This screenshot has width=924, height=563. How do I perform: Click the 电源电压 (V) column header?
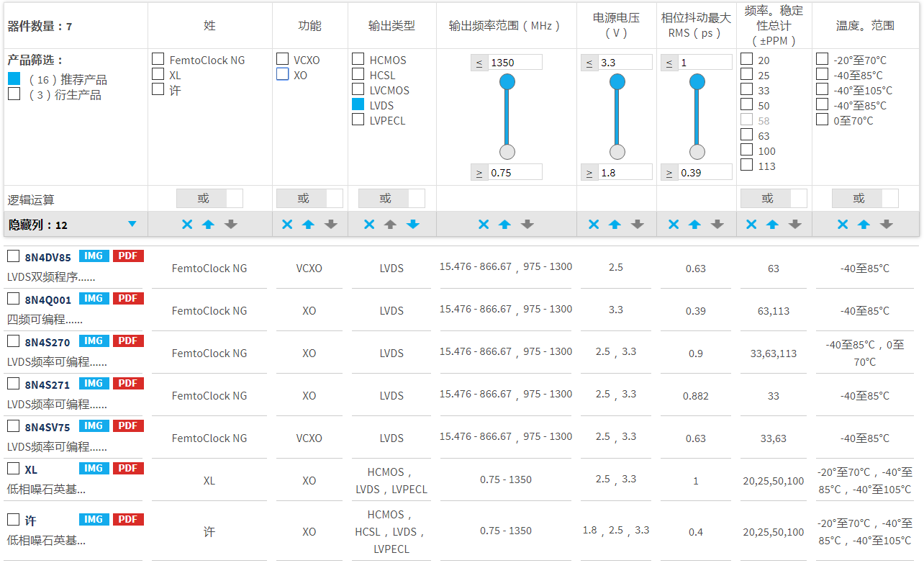click(x=616, y=26)
